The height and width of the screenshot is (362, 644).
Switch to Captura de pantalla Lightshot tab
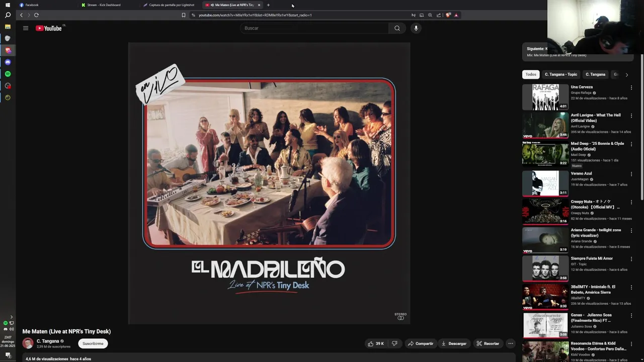[170, 5]
